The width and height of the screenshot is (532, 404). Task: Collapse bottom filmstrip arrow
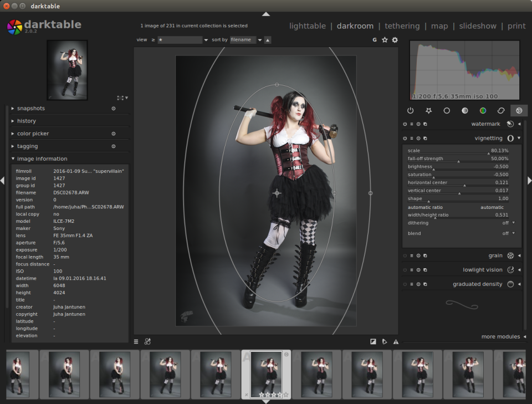[x=266, y=402]
